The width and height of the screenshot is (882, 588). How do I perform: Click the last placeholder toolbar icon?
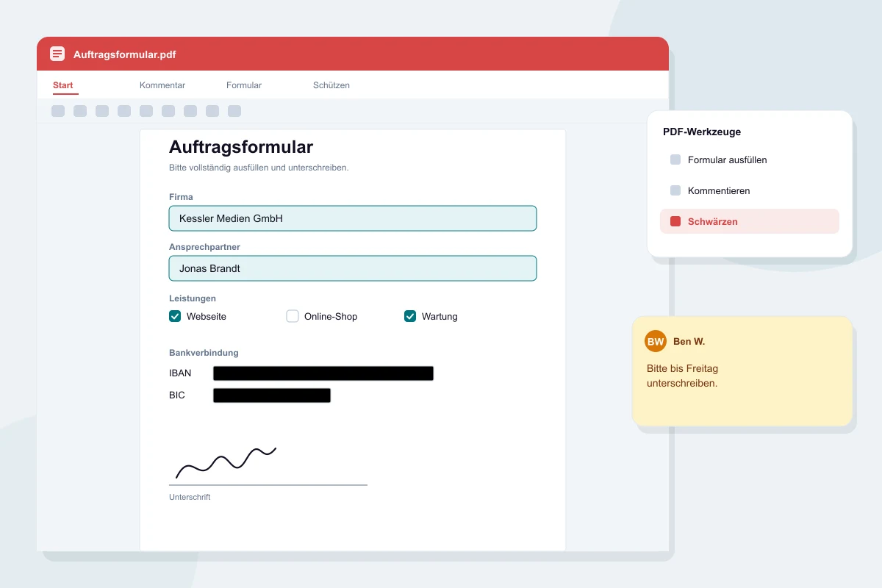click(x=234, y=111)
